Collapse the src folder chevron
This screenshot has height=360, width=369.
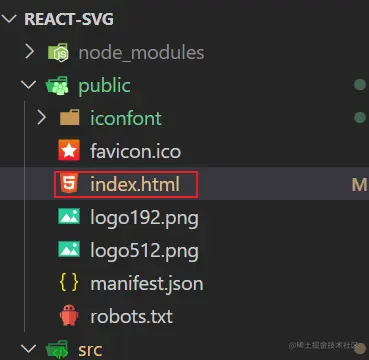28,349
